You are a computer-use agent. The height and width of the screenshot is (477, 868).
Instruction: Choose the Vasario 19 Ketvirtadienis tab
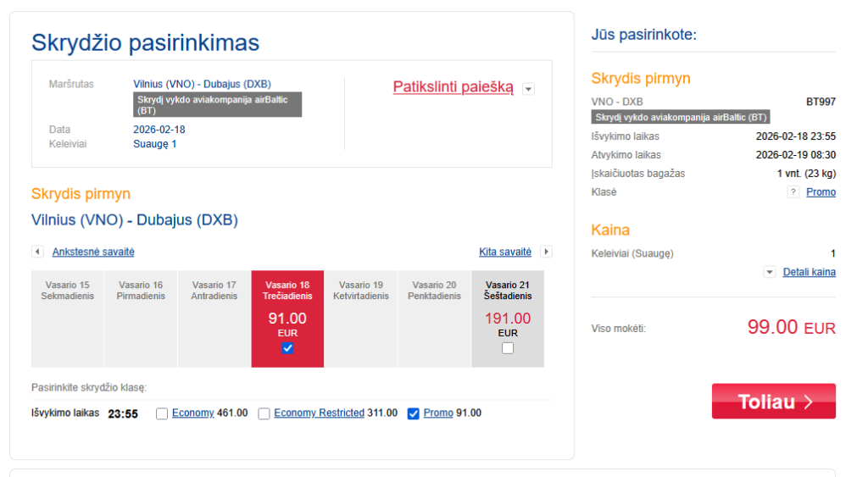click(361, 319)
